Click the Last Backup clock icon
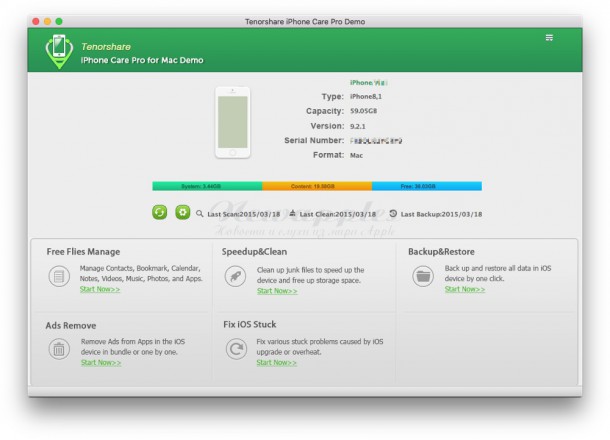This screenshot has height=440, width=610. pos(393,213)
